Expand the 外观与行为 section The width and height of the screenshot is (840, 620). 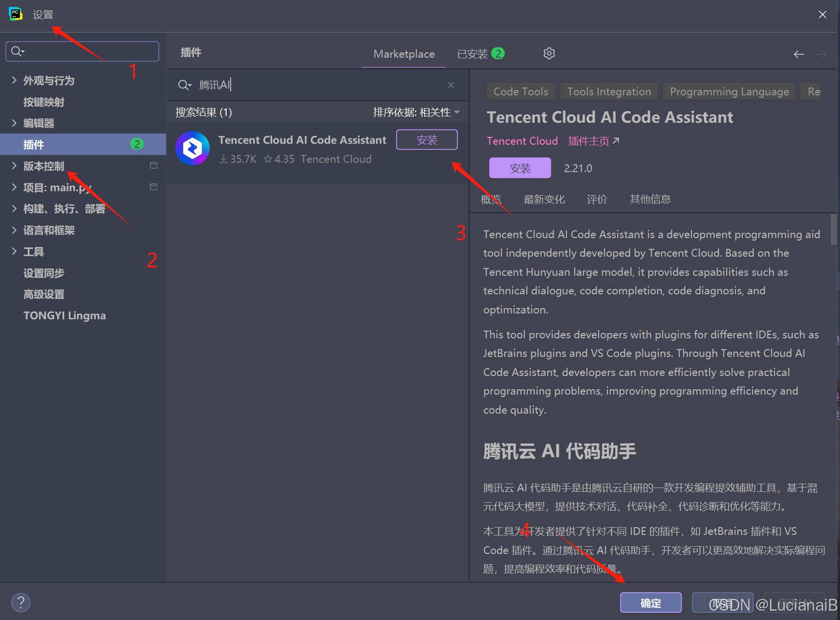[x=14, y=80]
